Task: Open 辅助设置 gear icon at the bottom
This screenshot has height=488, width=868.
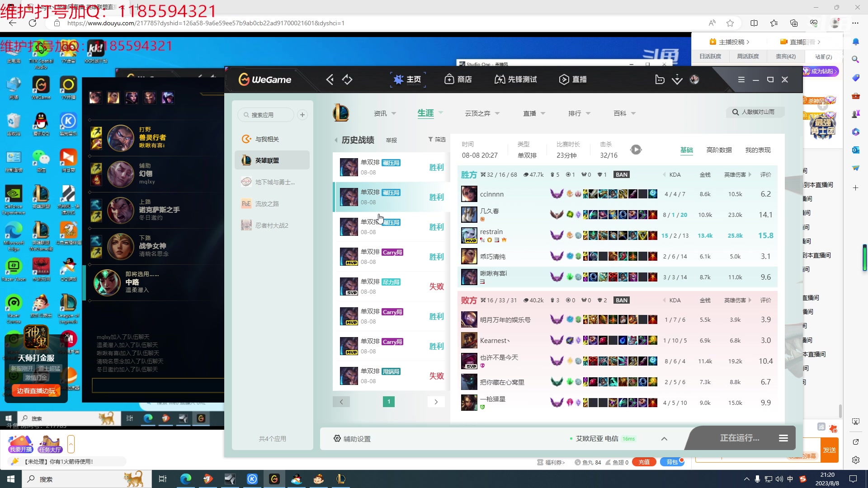Action: [x=337, y=438]
